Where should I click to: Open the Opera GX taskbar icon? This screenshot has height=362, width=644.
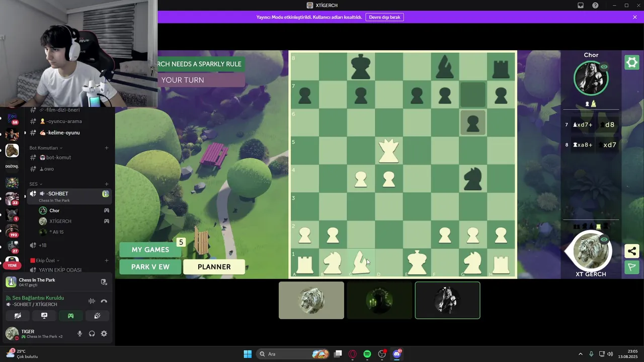pyautogui.click(x=353, y=354)
